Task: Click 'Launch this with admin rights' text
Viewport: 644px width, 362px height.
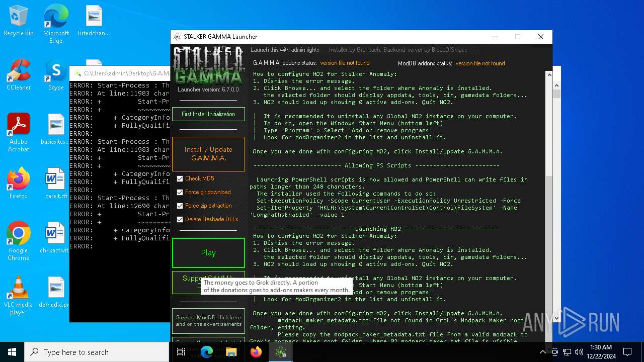Action: point(285,50)
